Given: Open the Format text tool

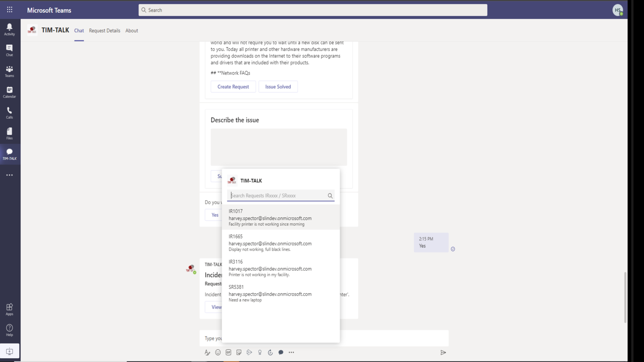Looking at the screenshot, I should pos(207,353).
